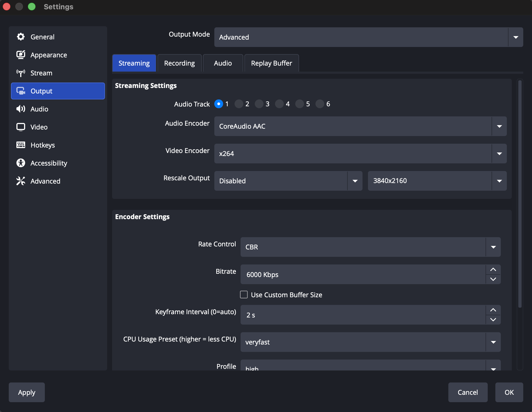This screenshot has height=412, width=532.
Task: Click the Output sidebar icon
Action: click(21, 91)
